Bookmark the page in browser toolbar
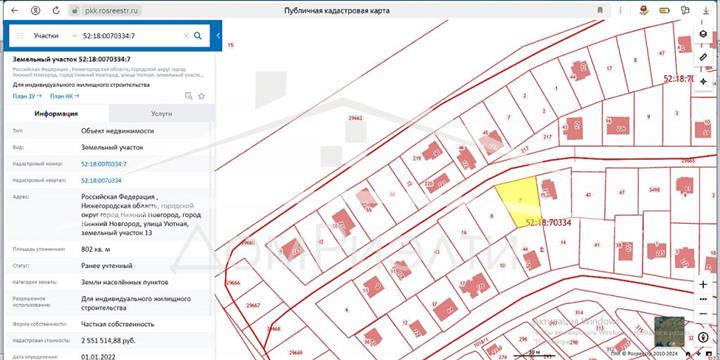This screenshot has height=360, width=720. point(600,11)
